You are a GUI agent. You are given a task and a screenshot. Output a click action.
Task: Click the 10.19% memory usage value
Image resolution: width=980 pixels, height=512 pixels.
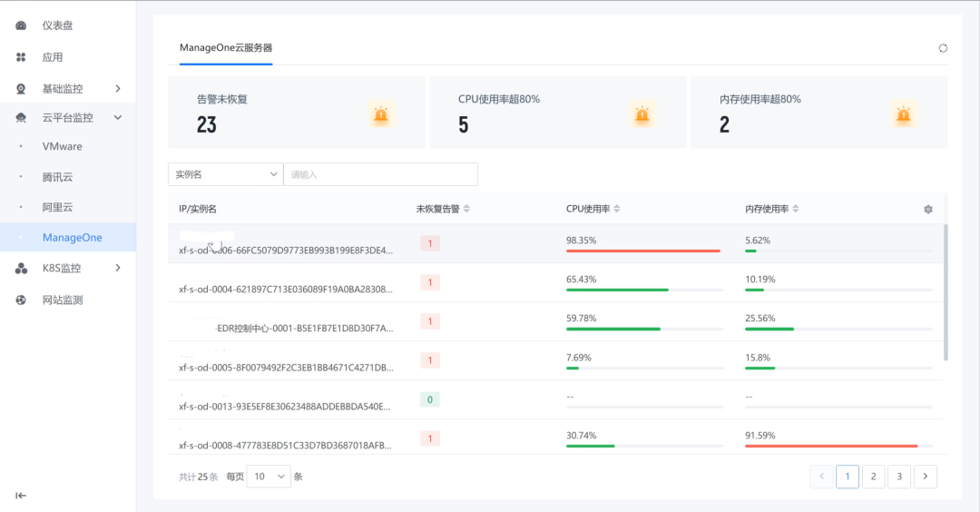coord(760,280)
